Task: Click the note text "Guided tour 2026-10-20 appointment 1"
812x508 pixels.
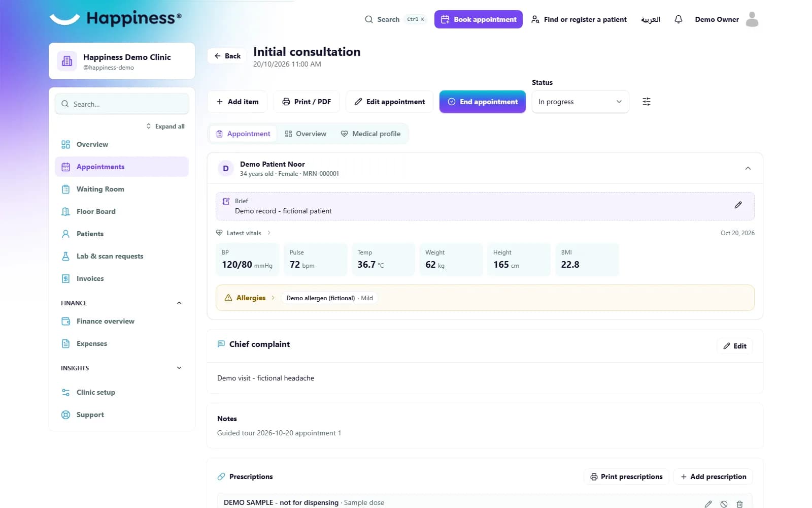Action: tap(279, 433)
